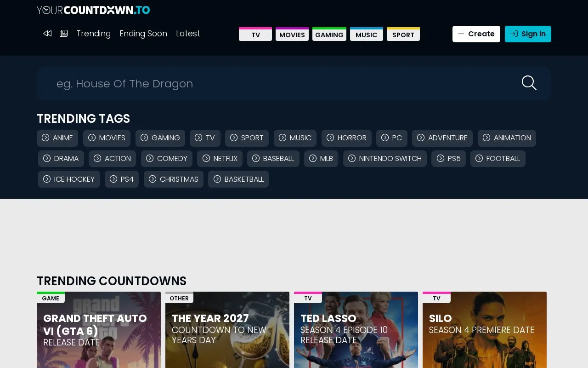The width and height of the screenshot is (588, 368).
Task: Focus the countdown search field
Action: pos(294,83)
